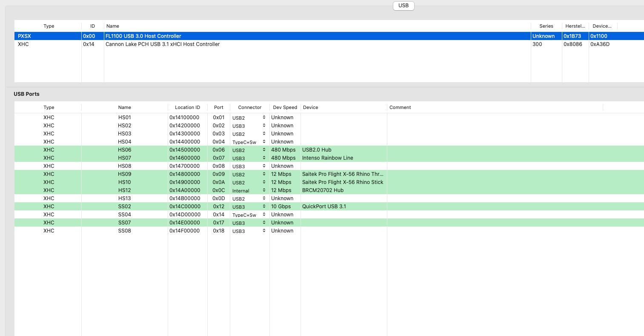Sort ports by the Name column header
The width and height of the screenshot is (644, 336).
pyautogui.click(x=124, y=107)
